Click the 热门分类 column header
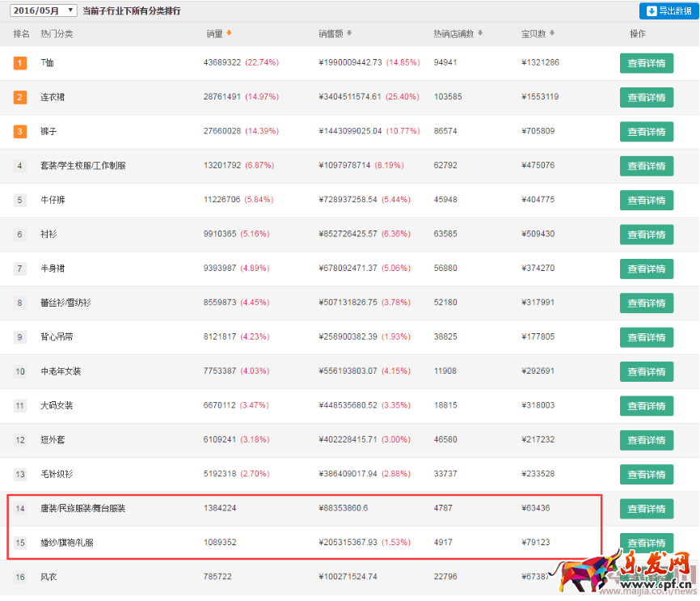Viewport: 700px width, 601px height. click(57, 34)
